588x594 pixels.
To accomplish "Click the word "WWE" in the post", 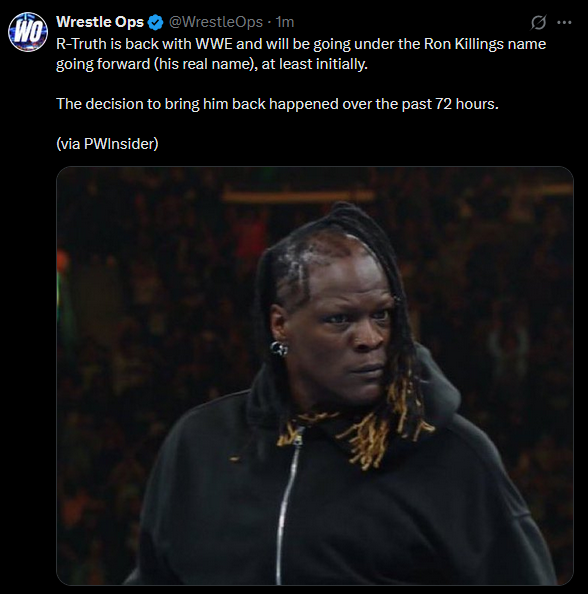I will (214, 44).
